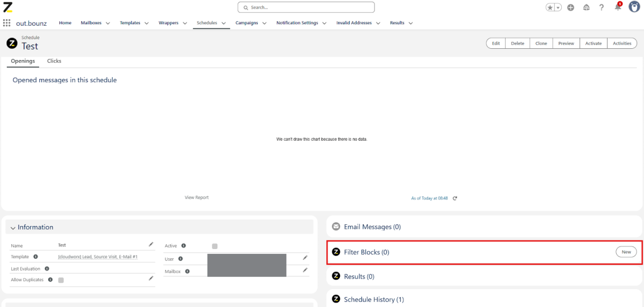Image resolution: width=644 pixels, height=307 pixels.
Task: Show info for Last Evaluation field
Action: coord(47,268)
